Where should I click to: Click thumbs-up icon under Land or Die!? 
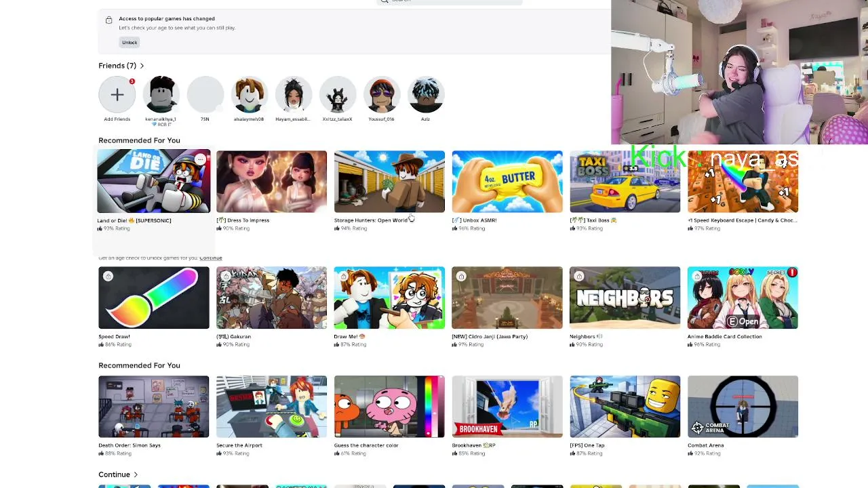click(100, 228)
